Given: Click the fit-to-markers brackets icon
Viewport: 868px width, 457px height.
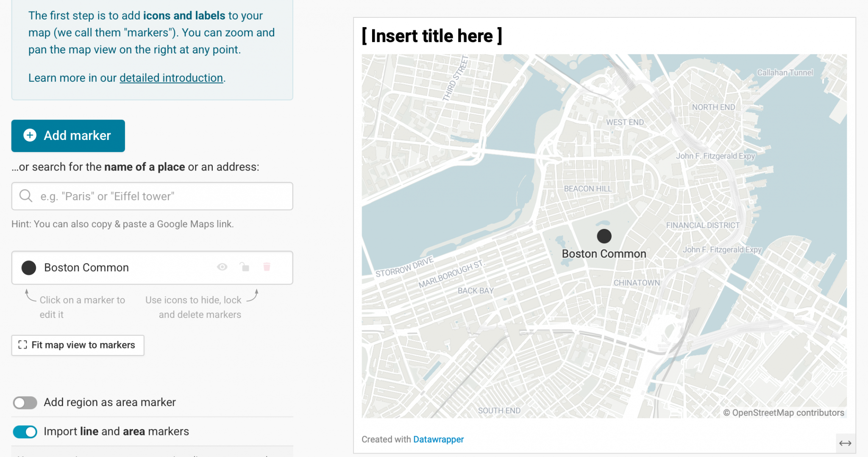Looking at the screenshot, I should (24, 345).
